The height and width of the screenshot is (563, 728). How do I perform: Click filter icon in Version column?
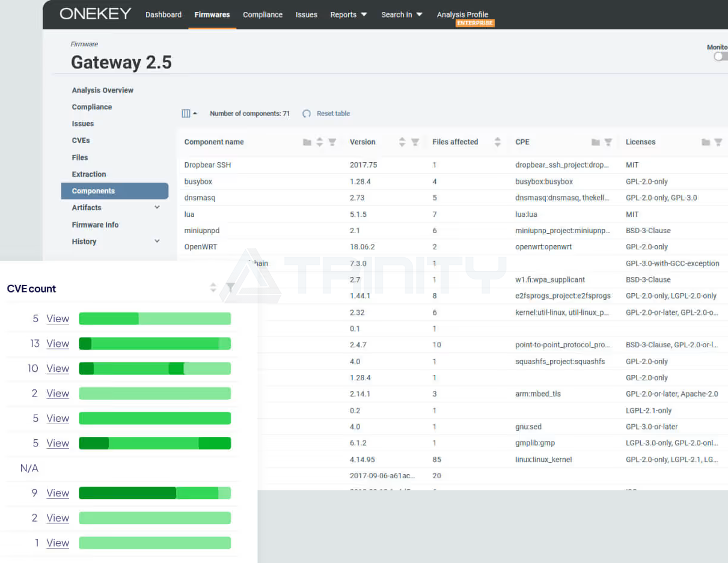click(415, 142)
